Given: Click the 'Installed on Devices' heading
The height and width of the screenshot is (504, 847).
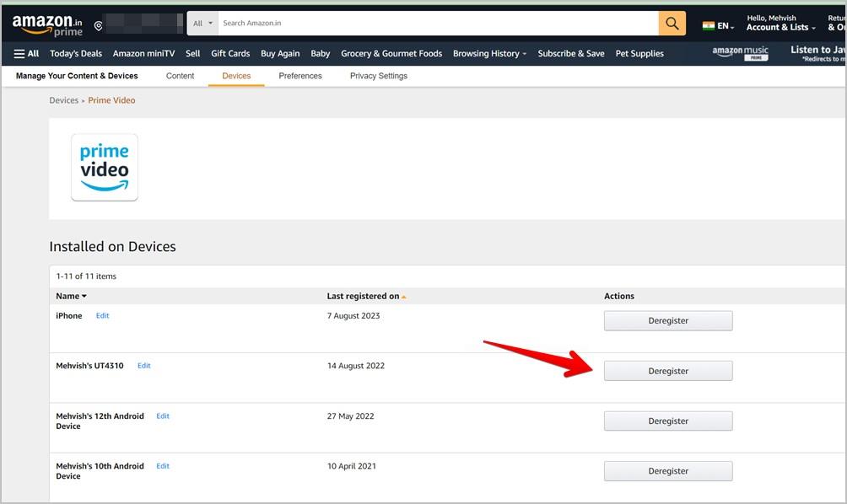Looking at the screenshot, I should [x=112, y=247].
